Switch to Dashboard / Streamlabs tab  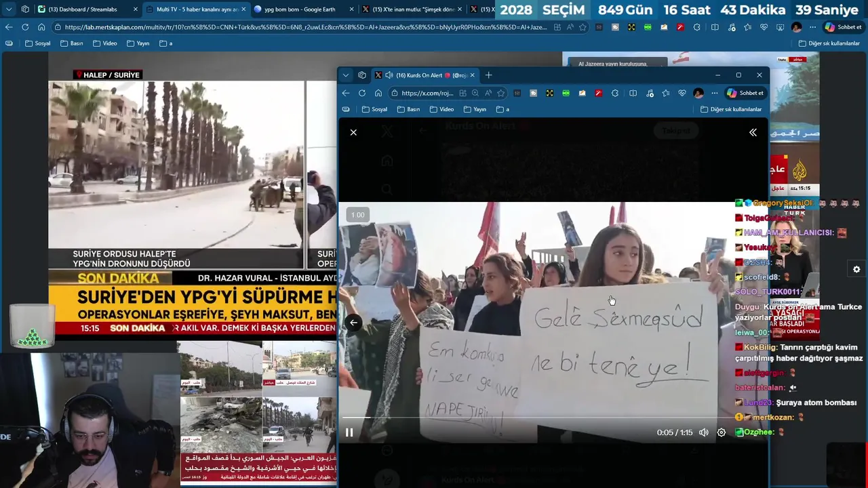pos(87,9)
